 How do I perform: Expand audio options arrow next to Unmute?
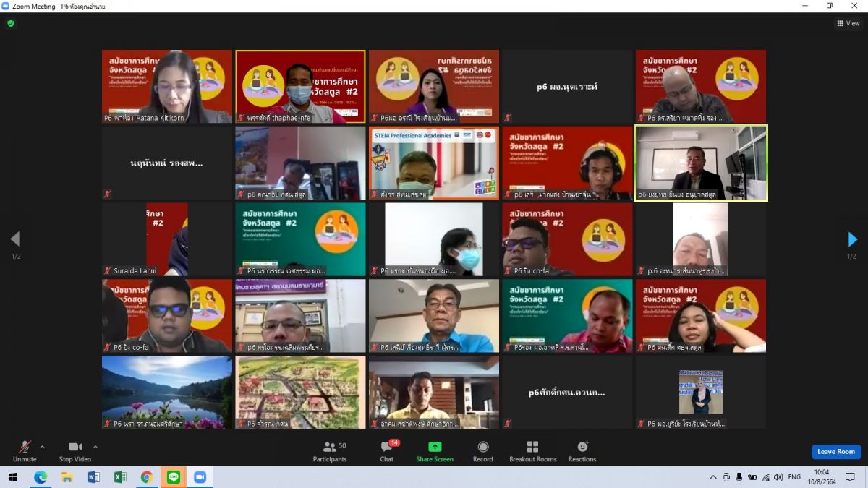coord(42,447)
